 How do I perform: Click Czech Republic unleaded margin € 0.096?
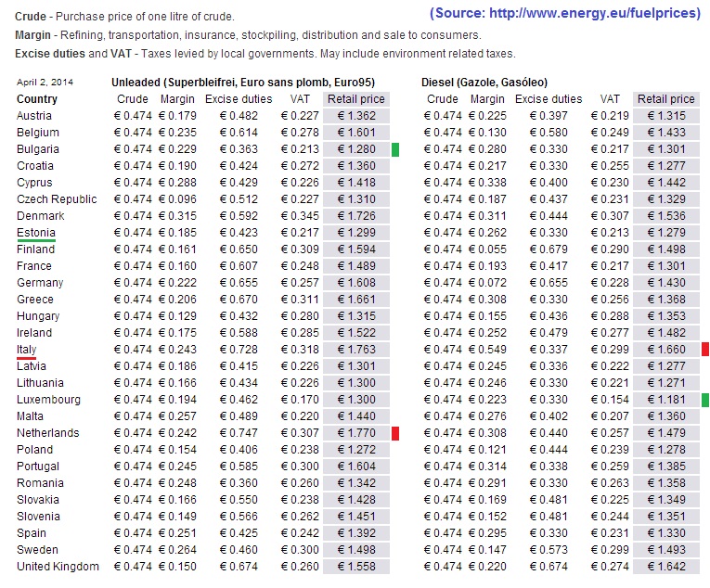(177, 199)
